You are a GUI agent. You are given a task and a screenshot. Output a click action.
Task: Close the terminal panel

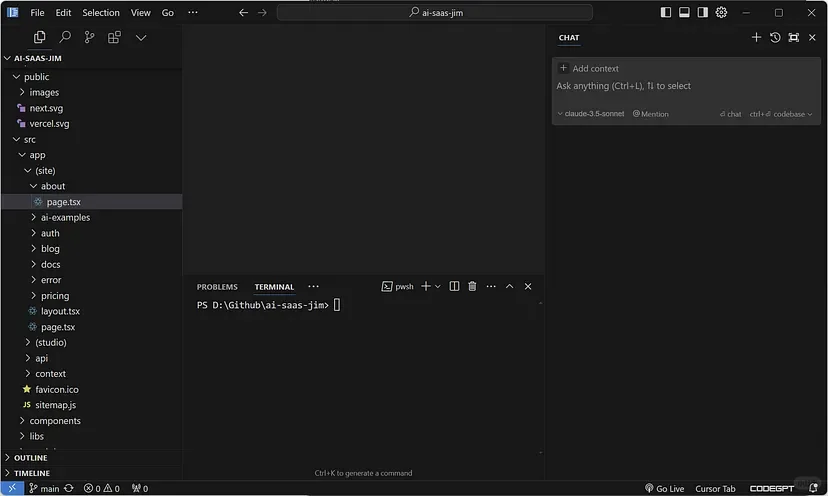528,286
